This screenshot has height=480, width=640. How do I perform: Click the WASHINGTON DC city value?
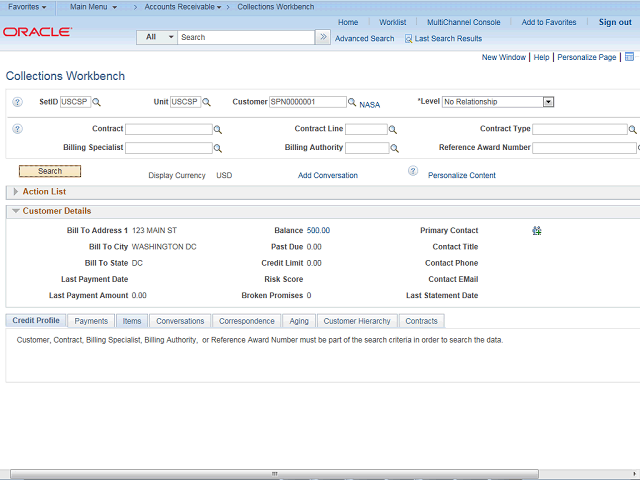click(164, 247)
